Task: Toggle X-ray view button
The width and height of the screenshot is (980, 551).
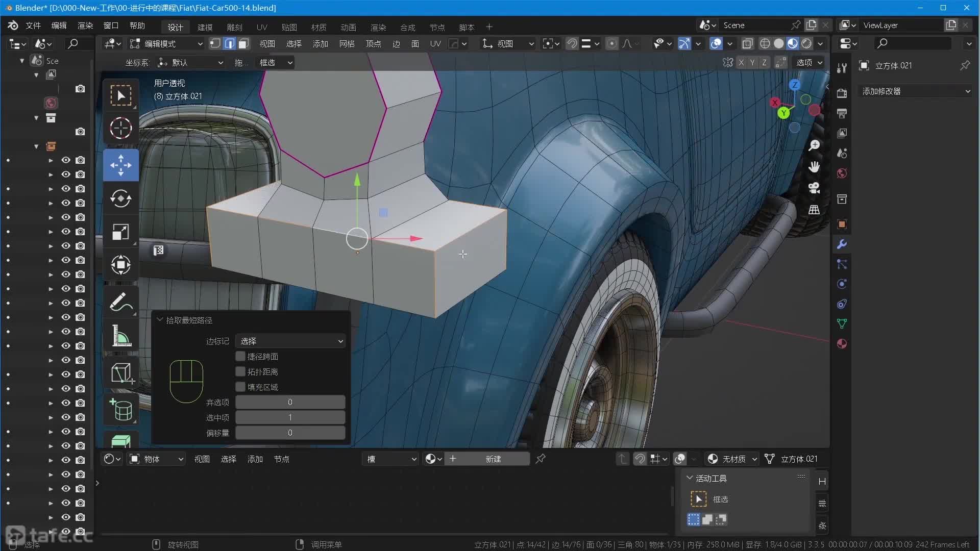Action: click(747, 44)
